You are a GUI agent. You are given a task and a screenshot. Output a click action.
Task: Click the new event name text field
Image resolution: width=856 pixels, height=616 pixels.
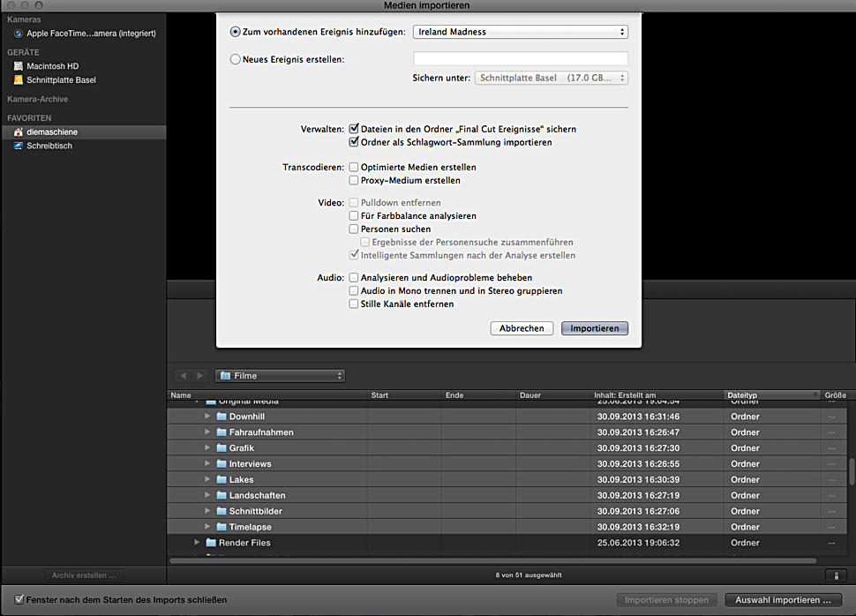click(520, 59)
